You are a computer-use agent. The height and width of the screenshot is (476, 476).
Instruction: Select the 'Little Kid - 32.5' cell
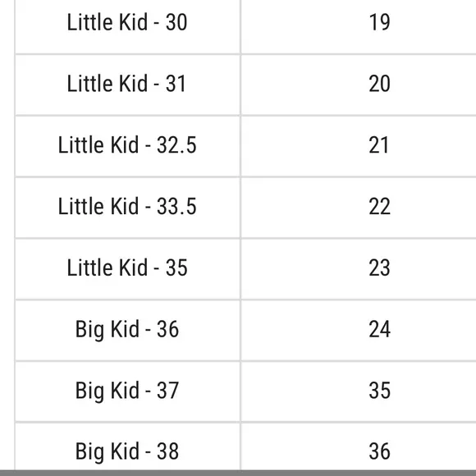(x=127, y=146)
